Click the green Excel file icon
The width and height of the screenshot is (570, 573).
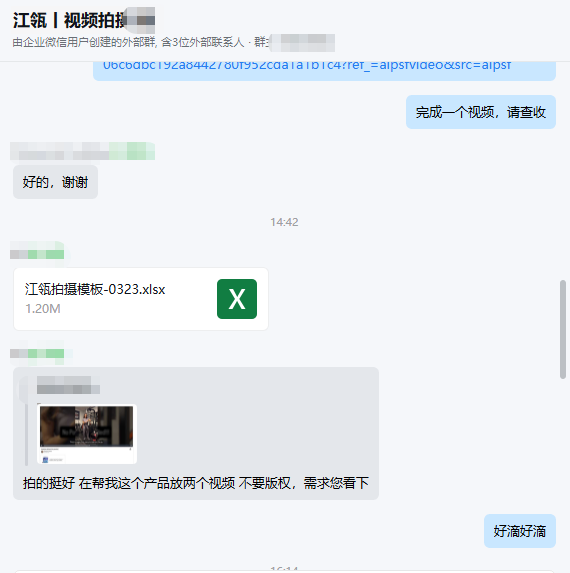click(237, 299)
